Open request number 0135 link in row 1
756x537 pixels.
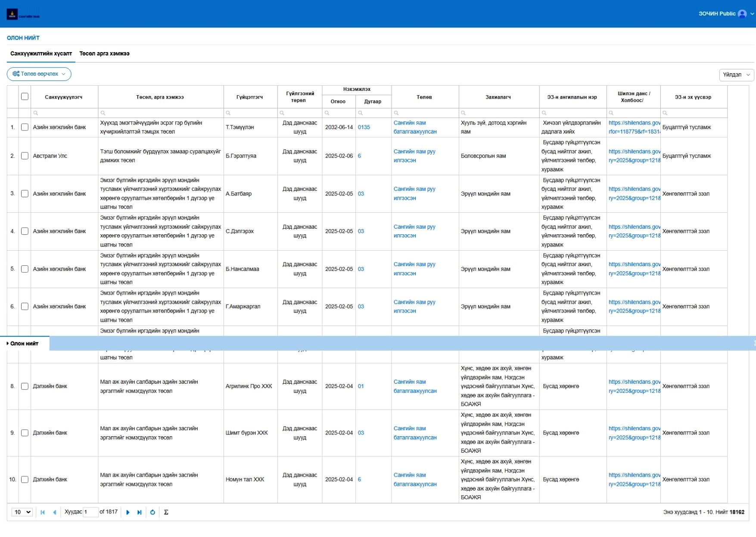[x=364, y=127]
